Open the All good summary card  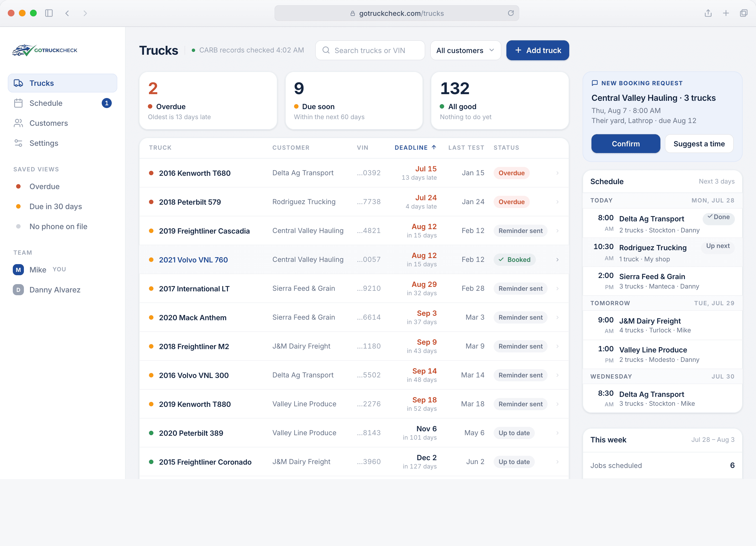coord(500,101)
